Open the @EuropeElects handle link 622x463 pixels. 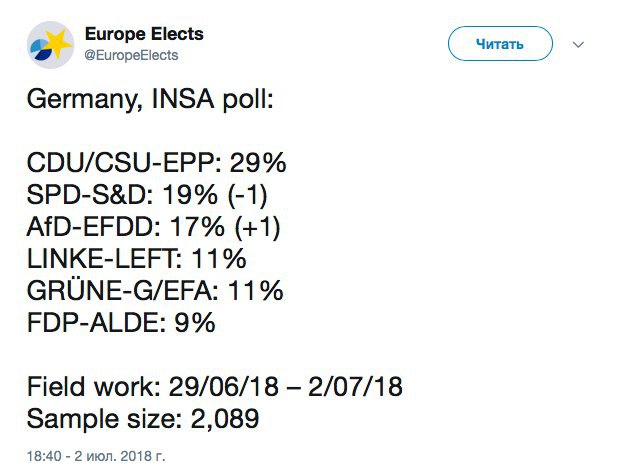tap(131, 55)
